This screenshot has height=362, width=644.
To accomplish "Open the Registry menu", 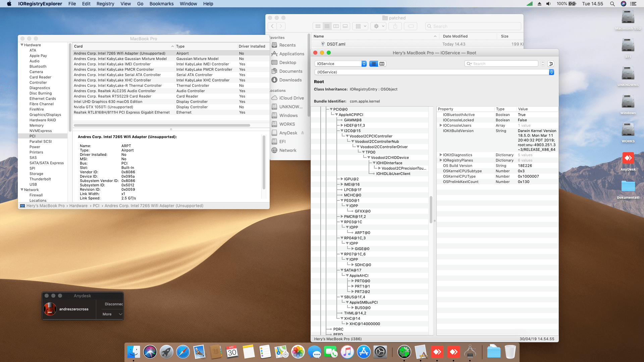I will tap(105, 4).
